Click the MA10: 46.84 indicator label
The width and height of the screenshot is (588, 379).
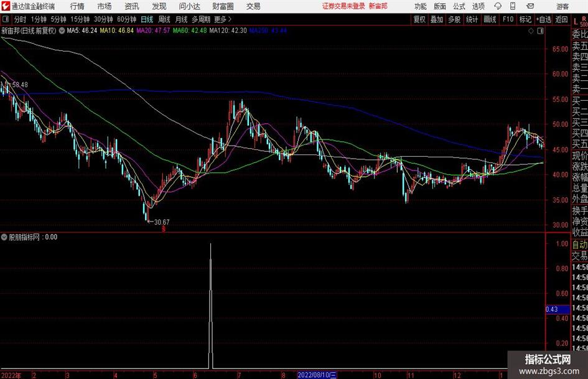coord(116,30)
